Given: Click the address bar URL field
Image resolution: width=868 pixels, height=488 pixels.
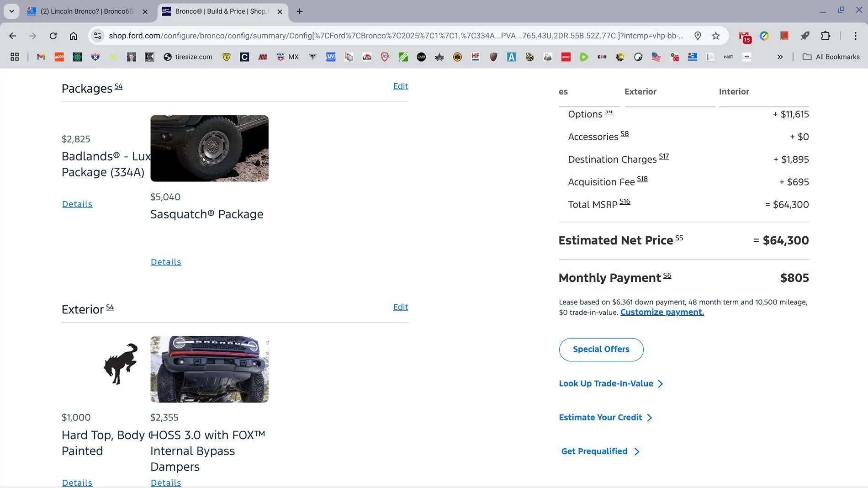Looking at the screenshot, I should 396,36.
